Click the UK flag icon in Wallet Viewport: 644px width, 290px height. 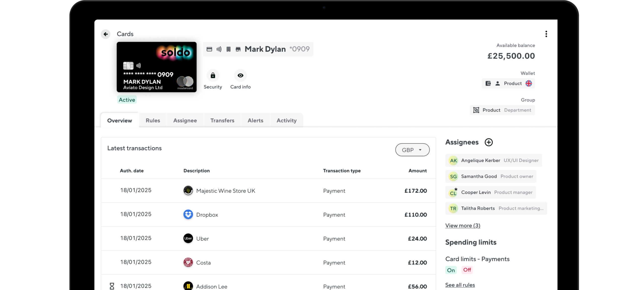(x=529, y=84)
